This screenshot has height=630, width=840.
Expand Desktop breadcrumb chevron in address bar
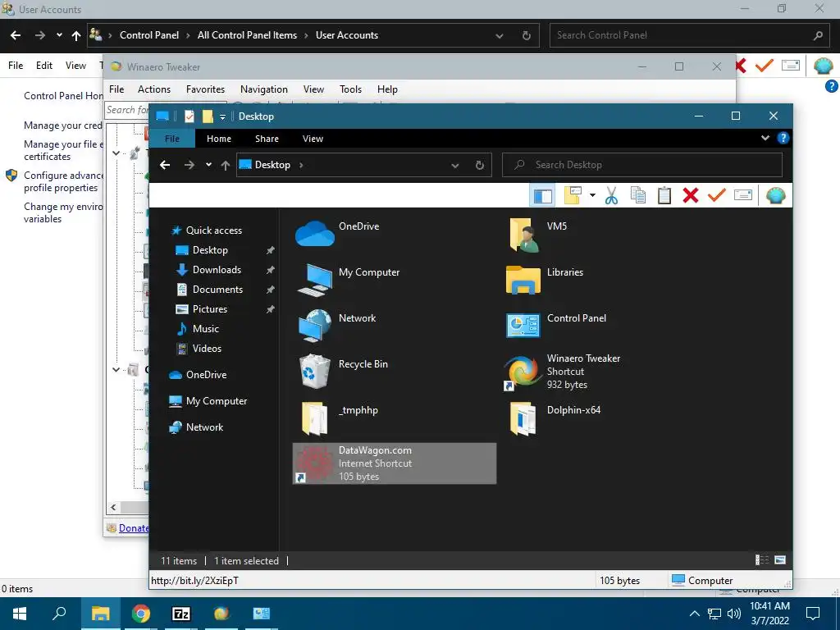click(x=301, y=165)
